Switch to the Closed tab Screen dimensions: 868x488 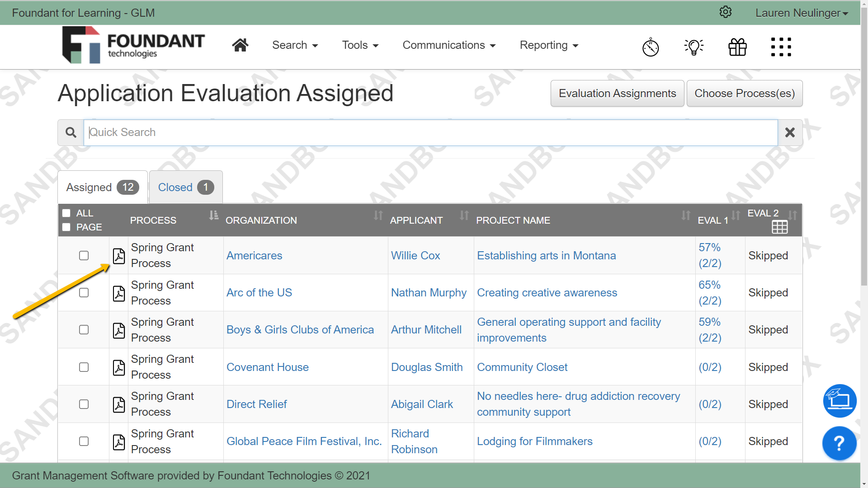coord(186,187)
